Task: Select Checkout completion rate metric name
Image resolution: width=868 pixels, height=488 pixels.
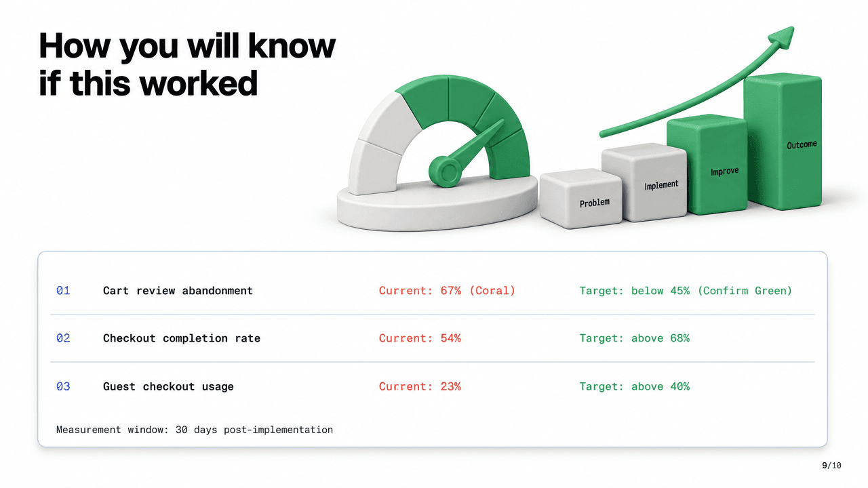Action: (x=182, y=338)
